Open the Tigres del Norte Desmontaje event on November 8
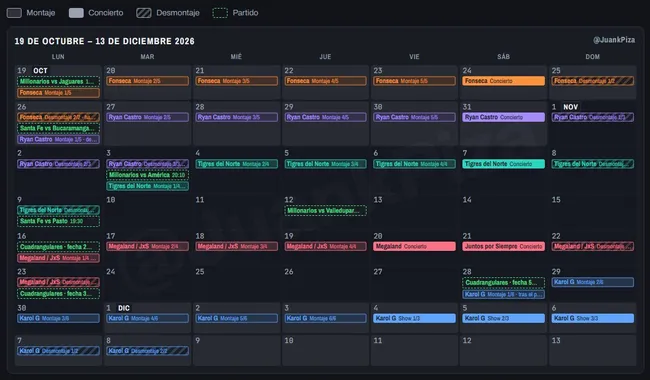 pos(593,164)
